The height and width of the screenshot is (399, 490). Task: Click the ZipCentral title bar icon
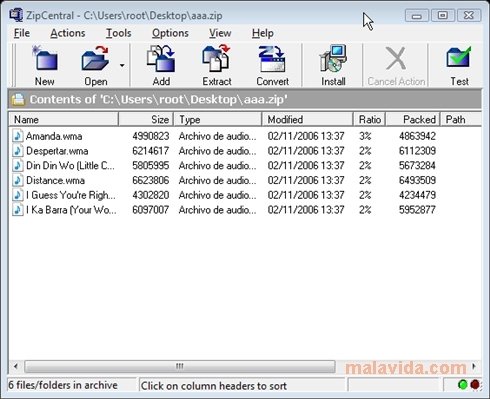coord(16,15)
